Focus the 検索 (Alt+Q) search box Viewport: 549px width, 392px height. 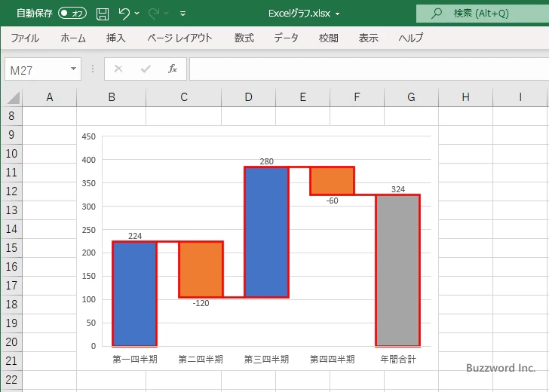click(483, 14)
